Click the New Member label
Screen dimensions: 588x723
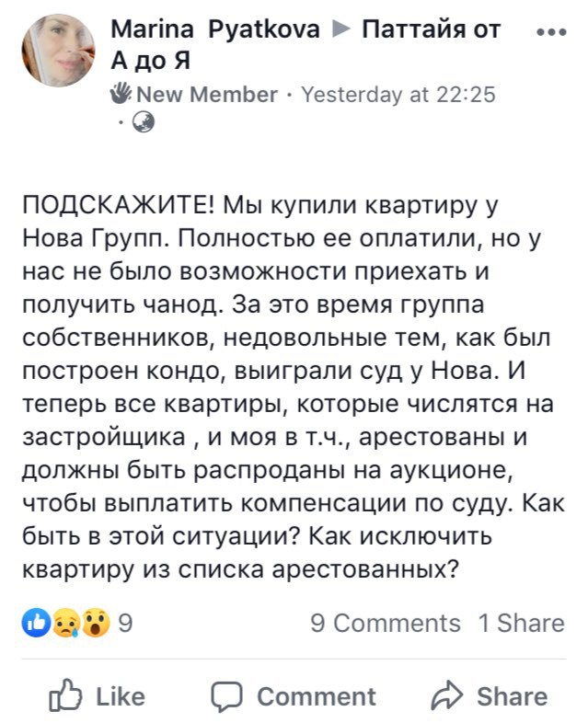pyautogui.click(x=208, y=95)
